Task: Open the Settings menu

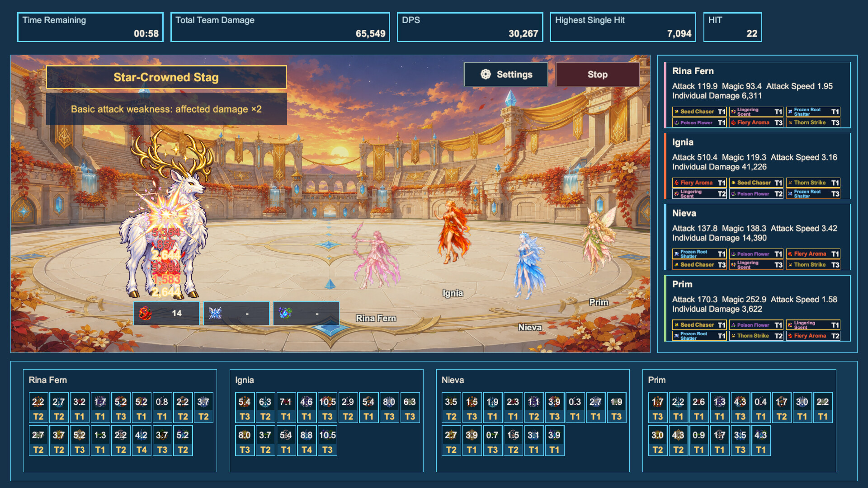Action: pyautogui.click(x=506, y=75)
